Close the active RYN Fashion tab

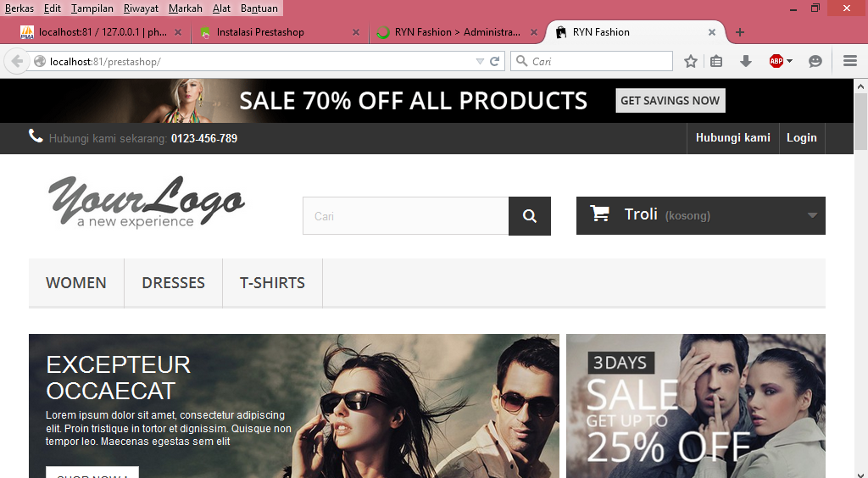point(712,33)
